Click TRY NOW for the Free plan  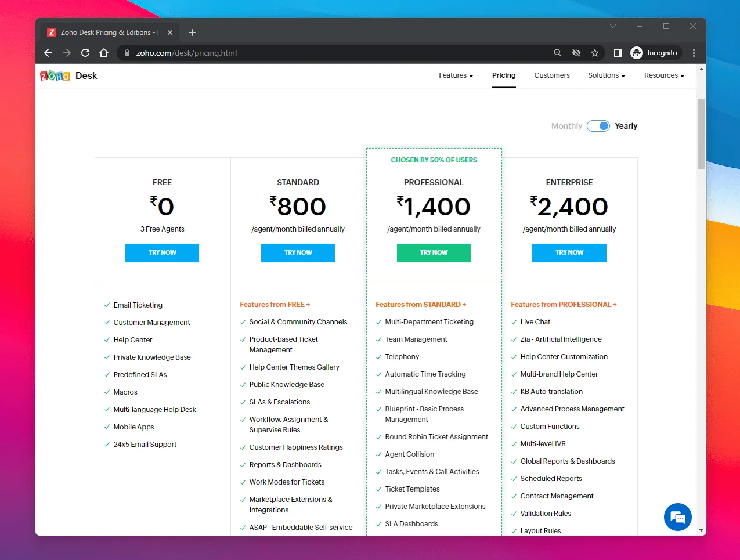pos(162,253)
